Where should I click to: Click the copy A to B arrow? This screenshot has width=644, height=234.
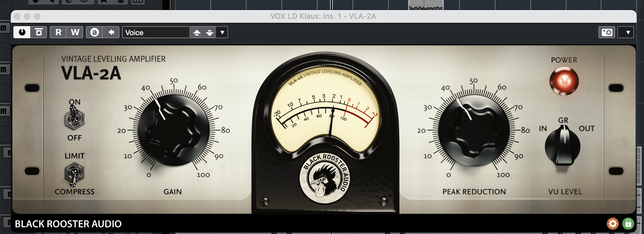(x=111, y=33)
